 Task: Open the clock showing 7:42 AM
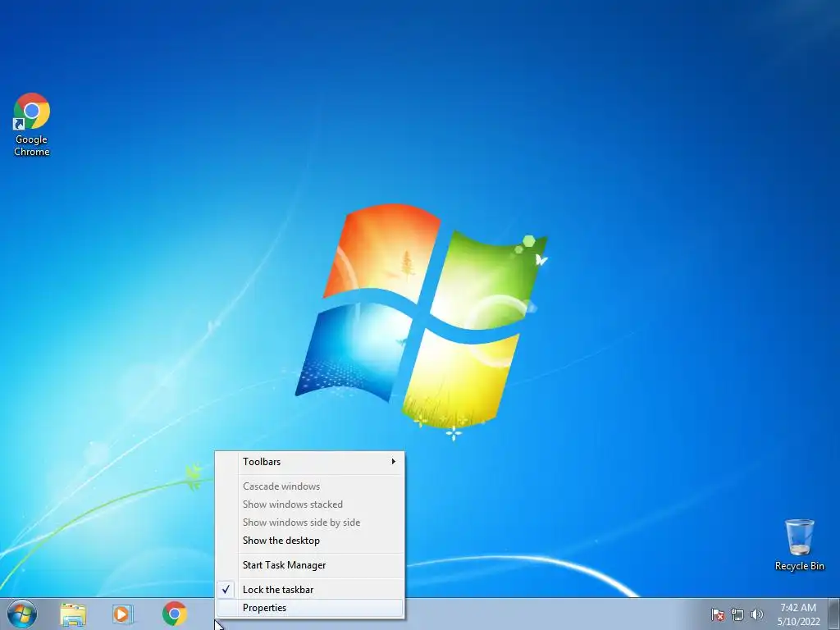click(798, 614)
